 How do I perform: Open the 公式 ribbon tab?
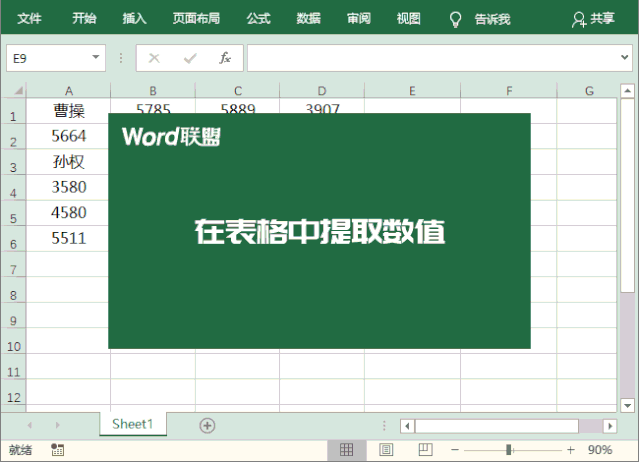click(258, 19)
